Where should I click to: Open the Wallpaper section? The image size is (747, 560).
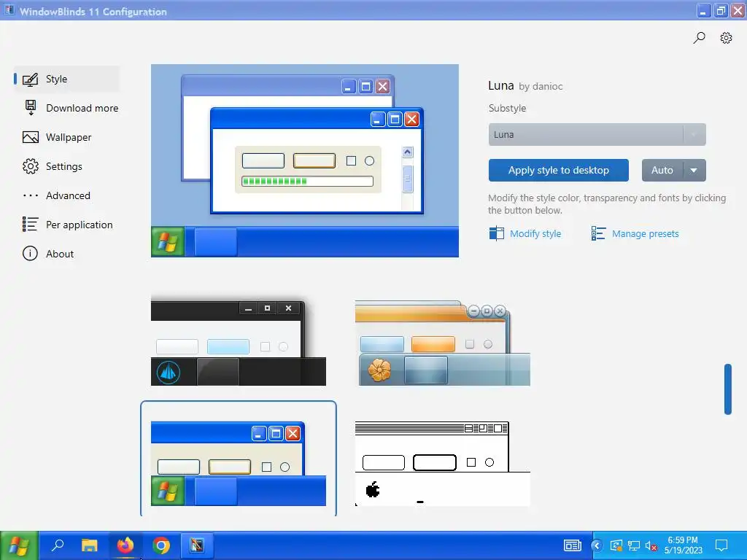[66, 137]
